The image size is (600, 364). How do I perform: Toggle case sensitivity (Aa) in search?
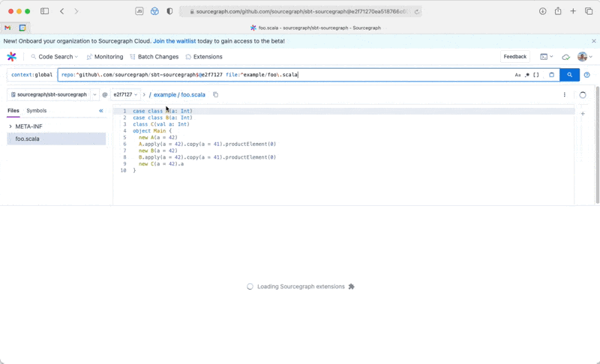517,75
